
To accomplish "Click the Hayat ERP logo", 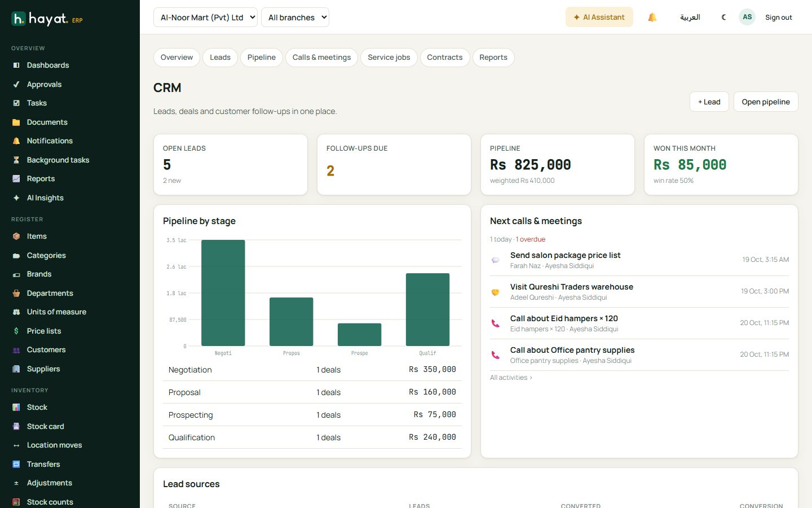I will (47, 19).
